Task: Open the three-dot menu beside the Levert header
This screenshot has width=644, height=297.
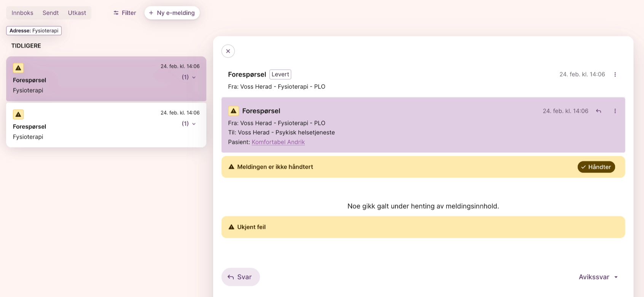Action: point(615,75)
